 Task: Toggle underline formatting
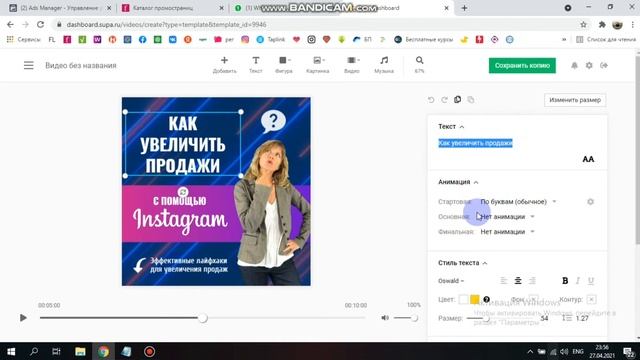point(591,281)
